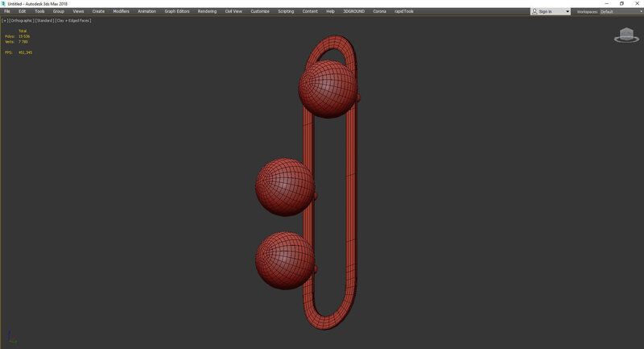Click the [Clay + Edged Faces] display label

point(73,20)
